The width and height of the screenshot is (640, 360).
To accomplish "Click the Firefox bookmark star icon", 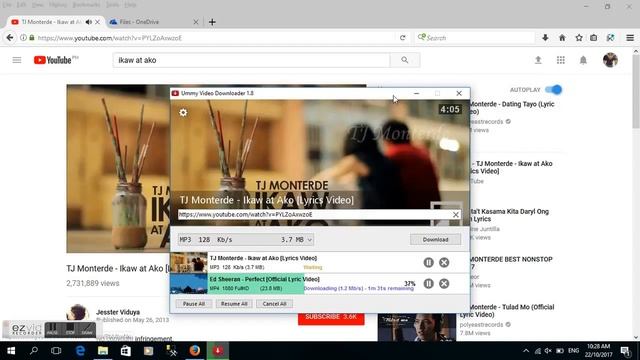I will pos(579,38).
